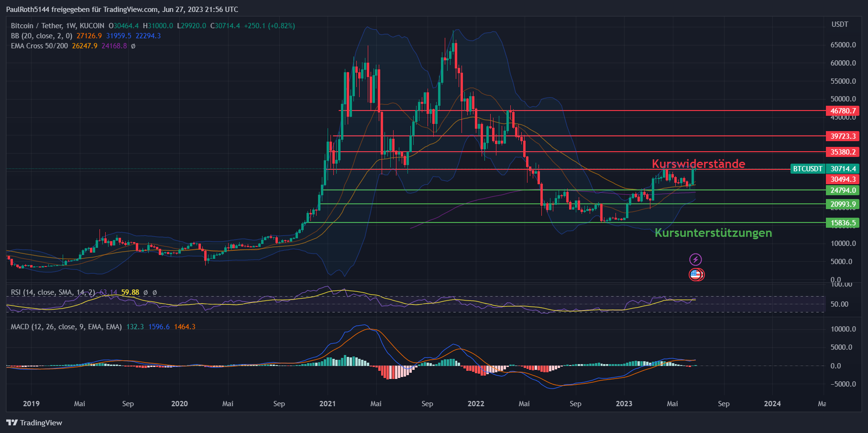The image size is (868, 433).
Task: Select the Kursunterstützungen chart annotation
Action: pos(714,233)
